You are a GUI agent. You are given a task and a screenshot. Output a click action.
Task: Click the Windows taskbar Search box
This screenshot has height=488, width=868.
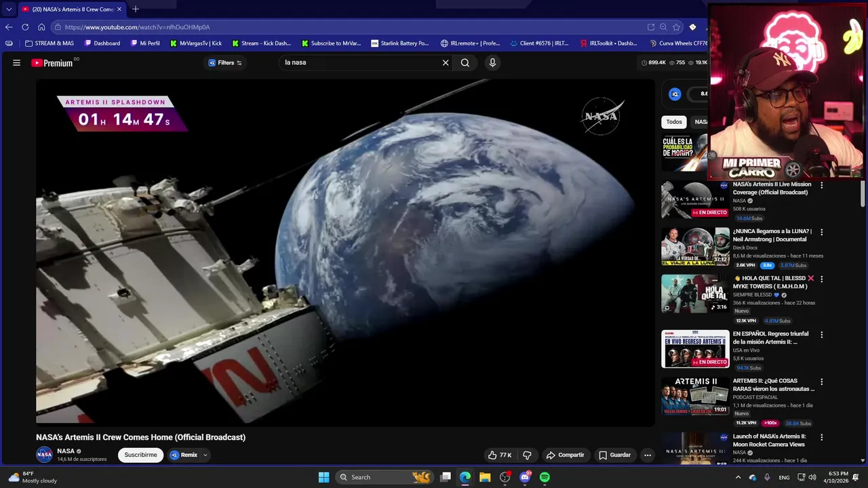click(x=383, y=477)
